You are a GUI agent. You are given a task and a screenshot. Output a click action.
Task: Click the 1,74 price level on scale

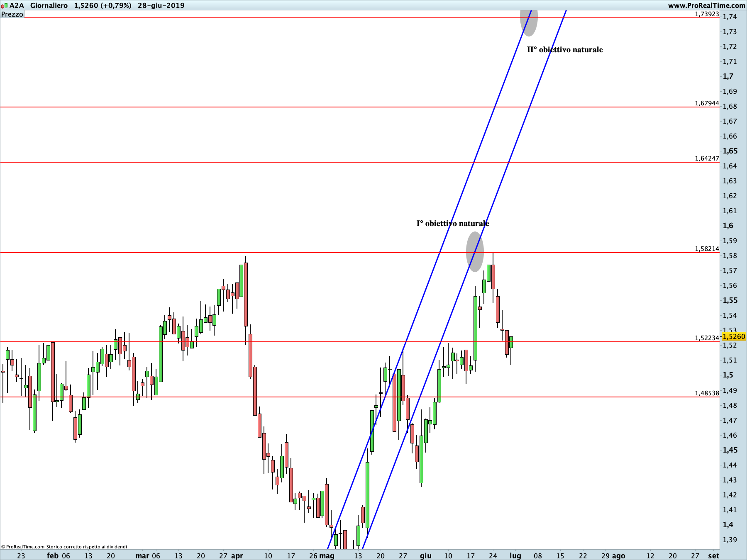[x=730, y=17]
